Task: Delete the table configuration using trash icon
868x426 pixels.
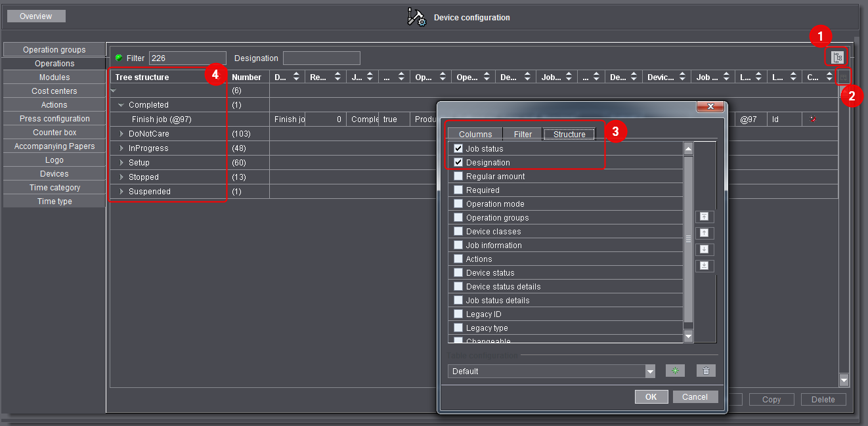Action: (x=706, y=371)
